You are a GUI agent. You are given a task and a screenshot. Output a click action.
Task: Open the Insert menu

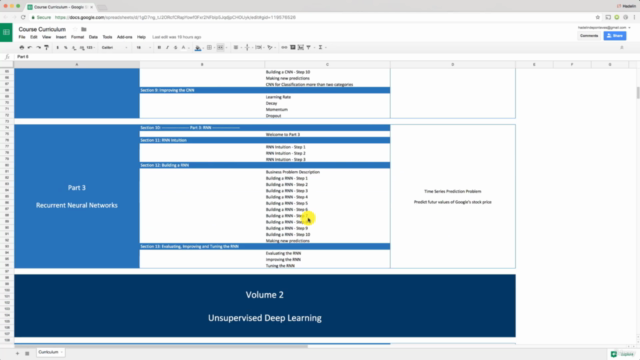(61, 37)
